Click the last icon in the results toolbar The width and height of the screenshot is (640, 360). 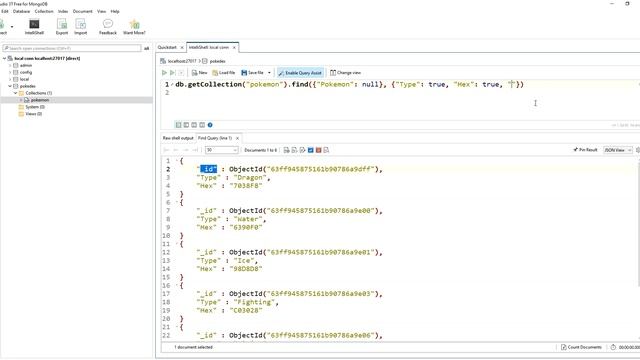coord(326,150)
